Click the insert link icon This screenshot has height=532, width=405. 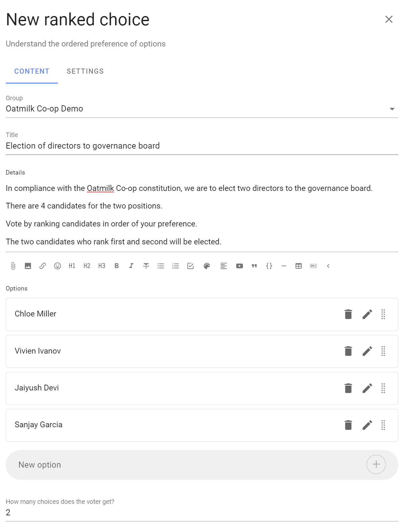coord(43,266)
